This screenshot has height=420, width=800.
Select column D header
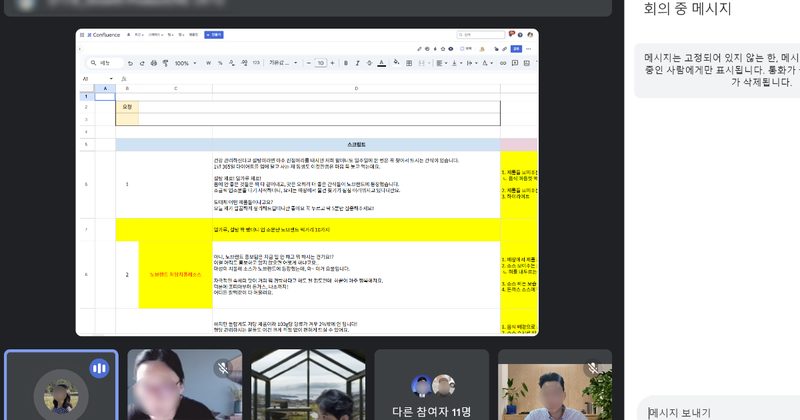coord(356,88)
